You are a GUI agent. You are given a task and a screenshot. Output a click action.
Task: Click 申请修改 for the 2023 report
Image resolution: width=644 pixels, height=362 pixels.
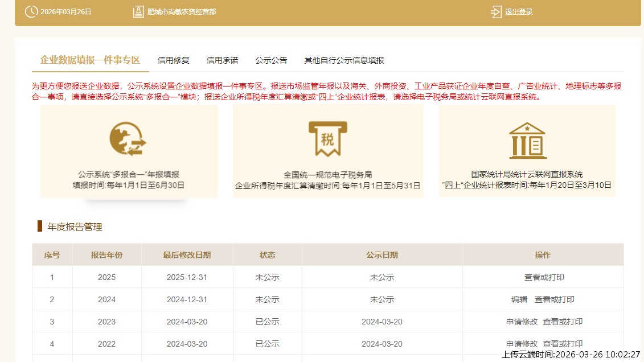point(522,322)
